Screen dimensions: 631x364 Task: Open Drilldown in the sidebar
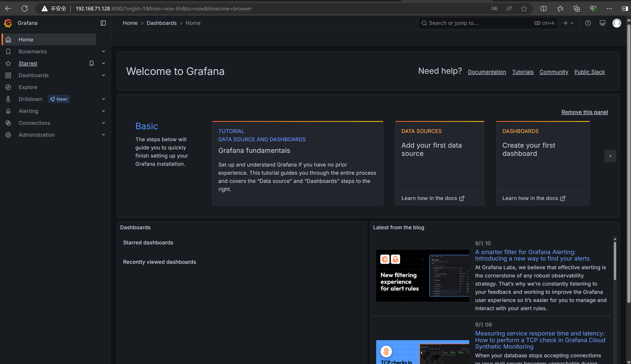[x=30, y=99]
